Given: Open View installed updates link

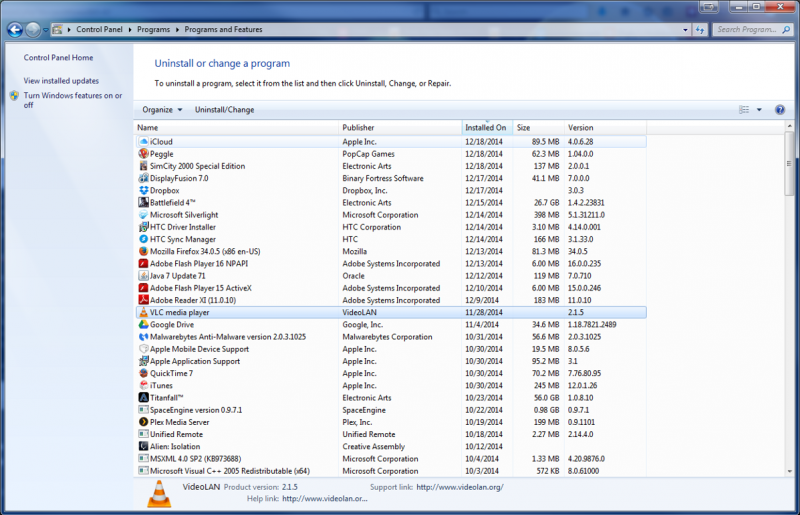Looking at the screenshot, I should [x=61, y=81].
